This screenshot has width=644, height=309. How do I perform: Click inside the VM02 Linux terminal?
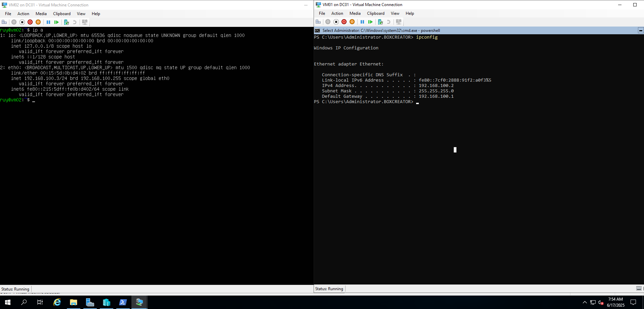pyautogui.click(x=157, y=168)
